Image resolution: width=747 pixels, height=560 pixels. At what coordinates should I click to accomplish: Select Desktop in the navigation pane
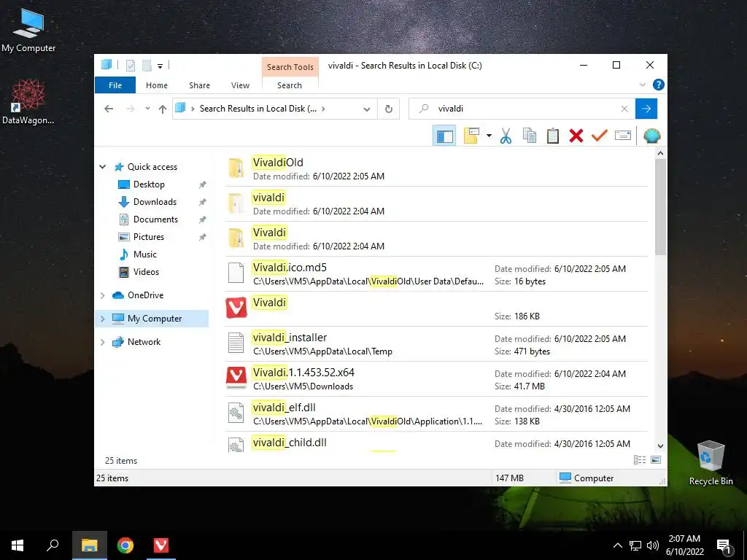pos(149,184)
